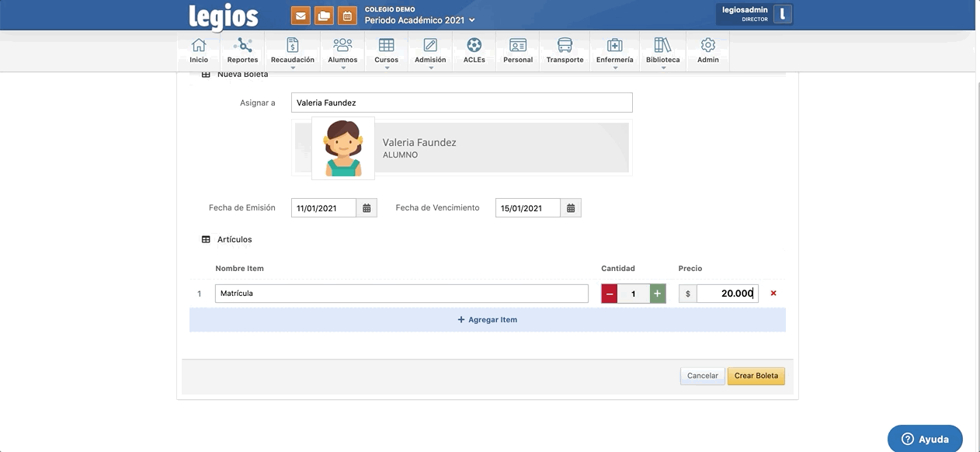Viewport: 980px width, 452px height.
Task: Open Admin gear settings
Action: pos(707,50)
